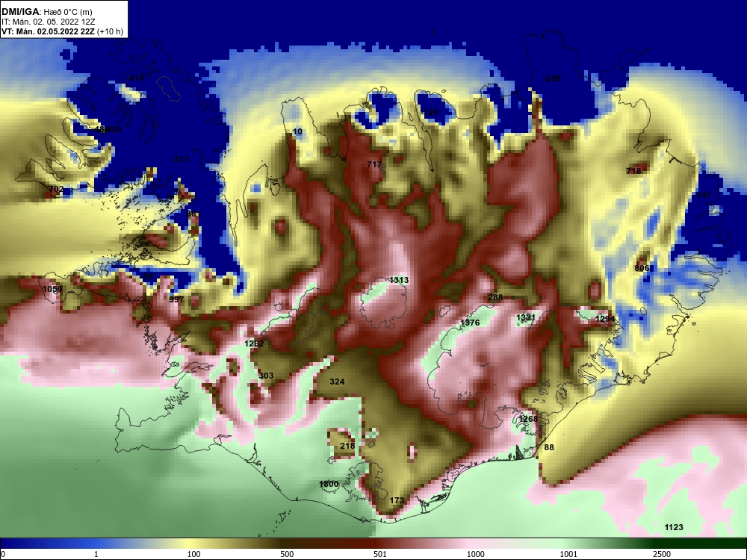Click the 324 map value

[337, 382]
